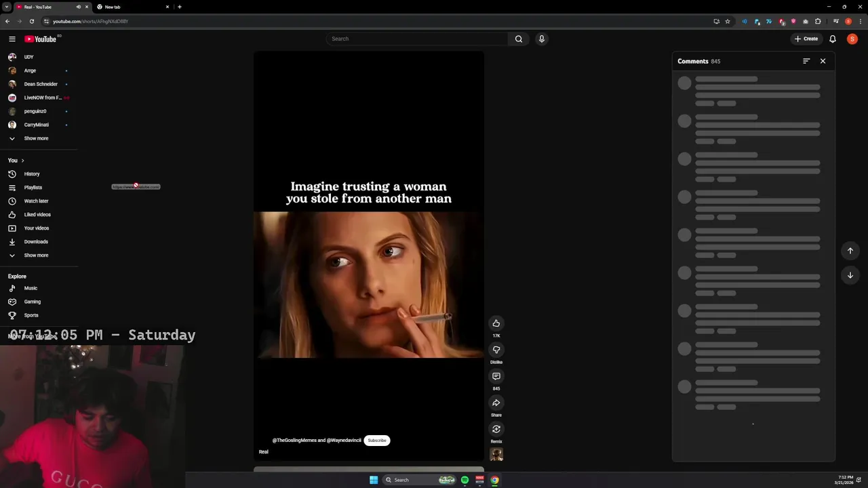This screenshot has height=488, width=868.
Task: Open CarryMinati subscription channel
Action: [x=37, y=125]
